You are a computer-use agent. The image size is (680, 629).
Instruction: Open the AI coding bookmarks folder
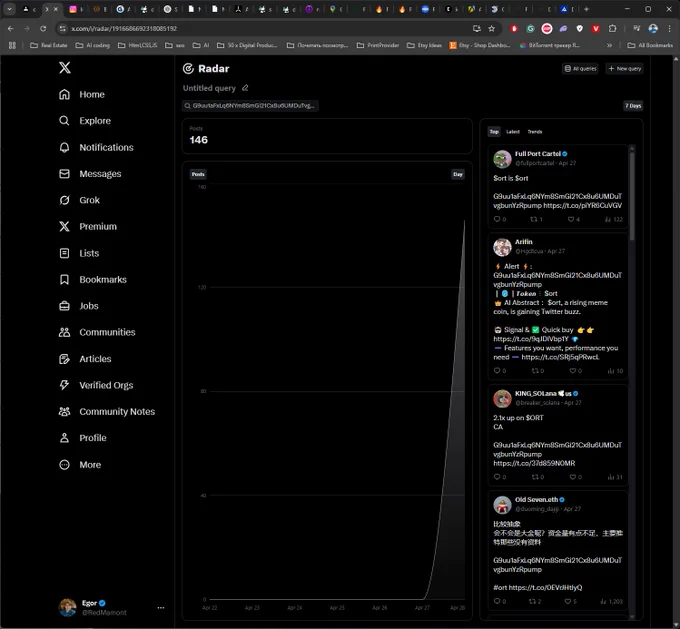coord(92,45)
